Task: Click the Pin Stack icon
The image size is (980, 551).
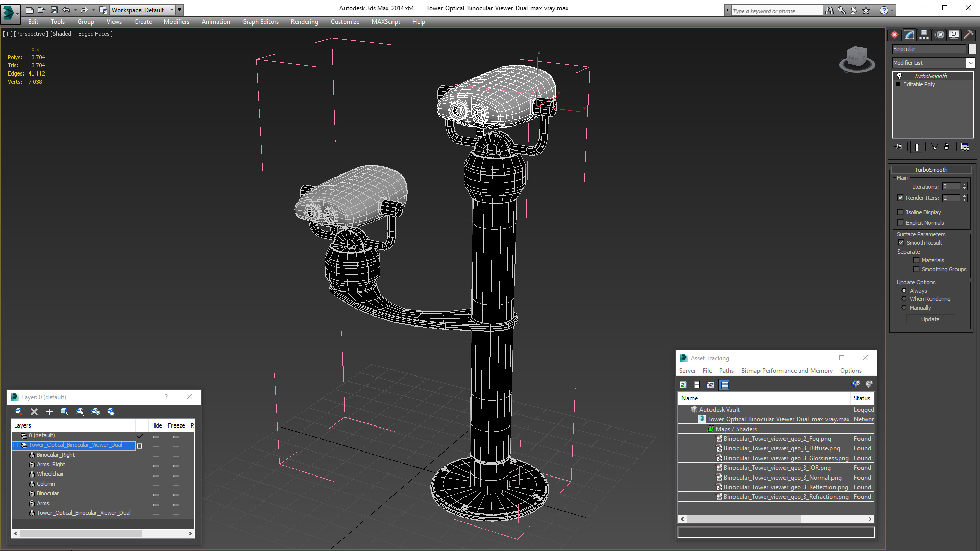Action: [x=899, y=147]
